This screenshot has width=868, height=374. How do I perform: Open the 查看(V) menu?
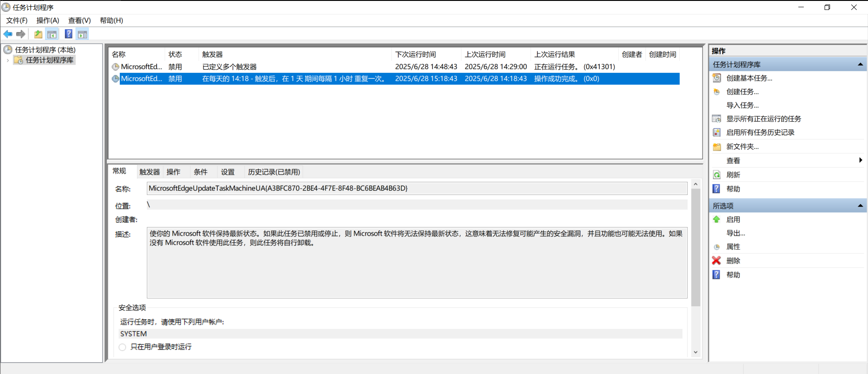point(80,20)
